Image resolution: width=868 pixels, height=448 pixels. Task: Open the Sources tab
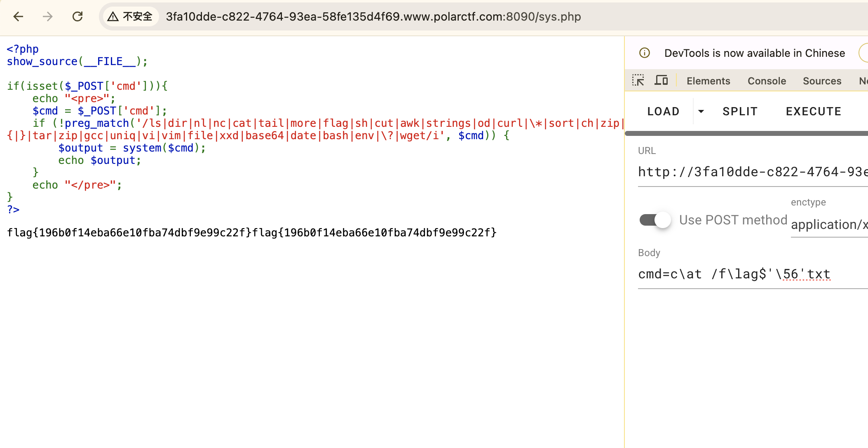(822, 81)
